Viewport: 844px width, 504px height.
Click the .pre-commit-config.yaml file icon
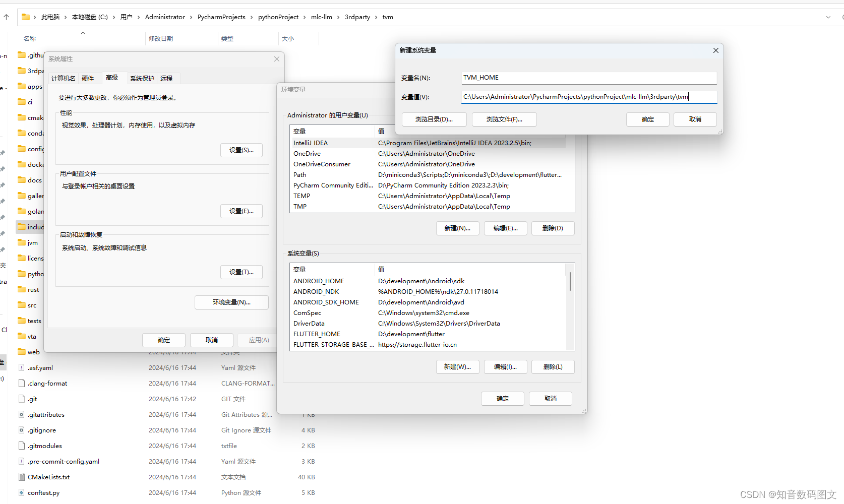21,461
